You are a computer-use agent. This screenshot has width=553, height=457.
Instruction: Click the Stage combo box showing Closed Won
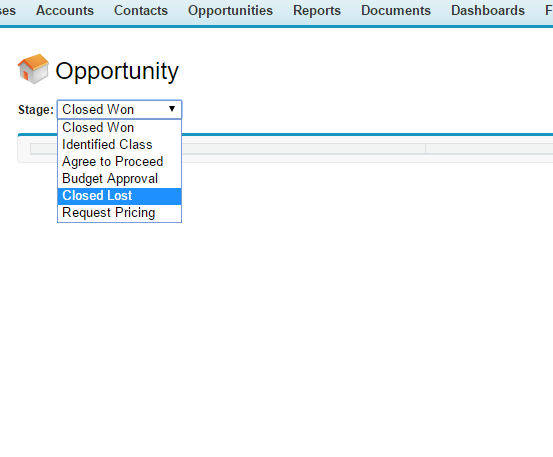click(x=119, y=109)
